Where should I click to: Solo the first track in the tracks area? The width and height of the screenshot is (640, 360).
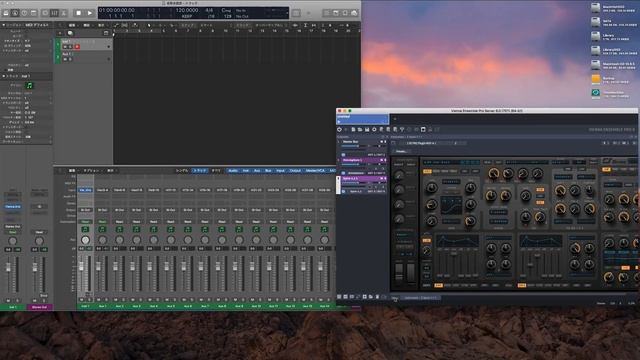[x=71, y=47]
